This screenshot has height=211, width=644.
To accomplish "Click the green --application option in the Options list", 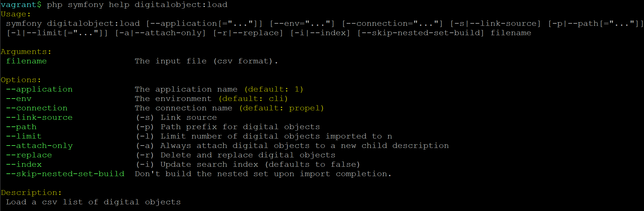I will click(39, 89).
